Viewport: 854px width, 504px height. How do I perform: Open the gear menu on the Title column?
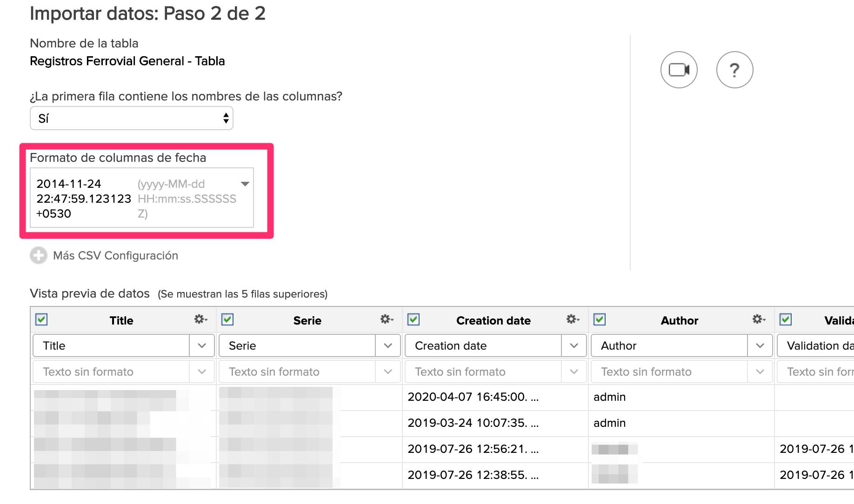(x=200, y=319)
